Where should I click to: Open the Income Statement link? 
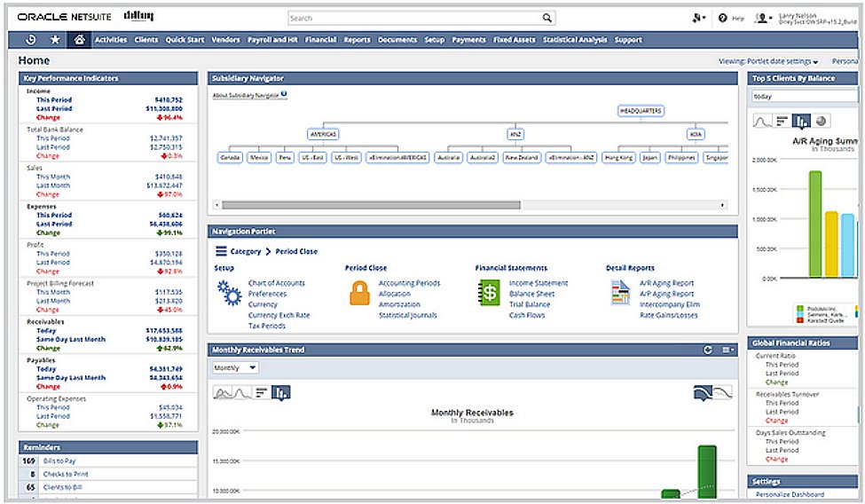pos(538,283)
